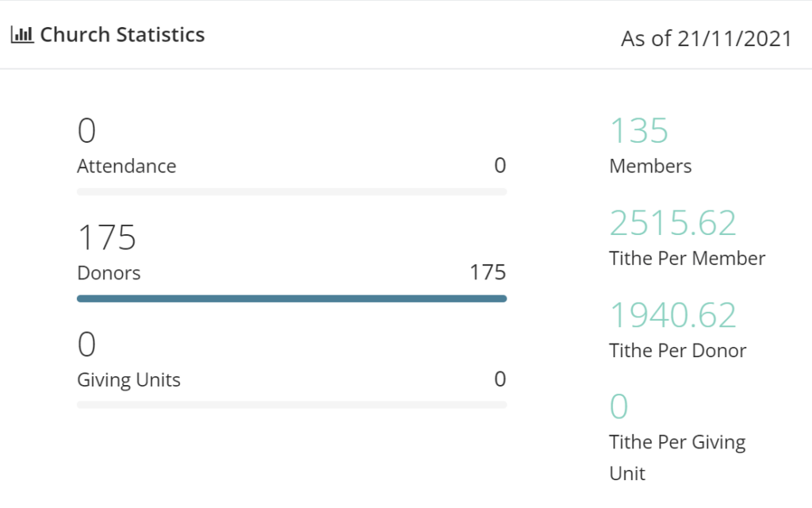Click the Church Statistics title text

[124, 33]
